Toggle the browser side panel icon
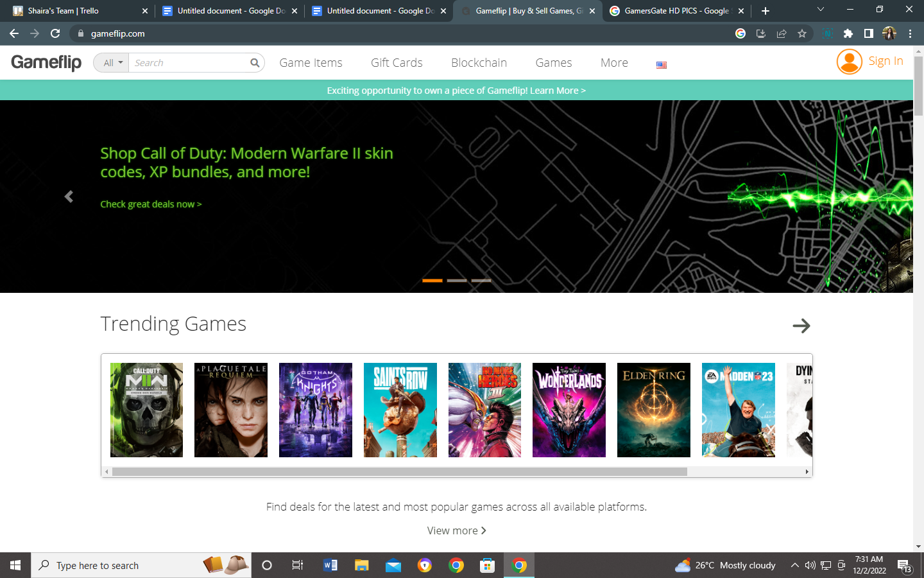The height and width of the screenshot is (578, 924). click(x=868, y=33)
